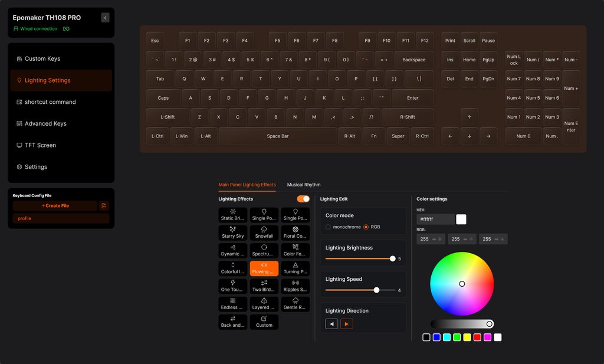Pick the Dynamic lighting effect
The width and height of the screenshot is (604, 364).
point(232,250)
